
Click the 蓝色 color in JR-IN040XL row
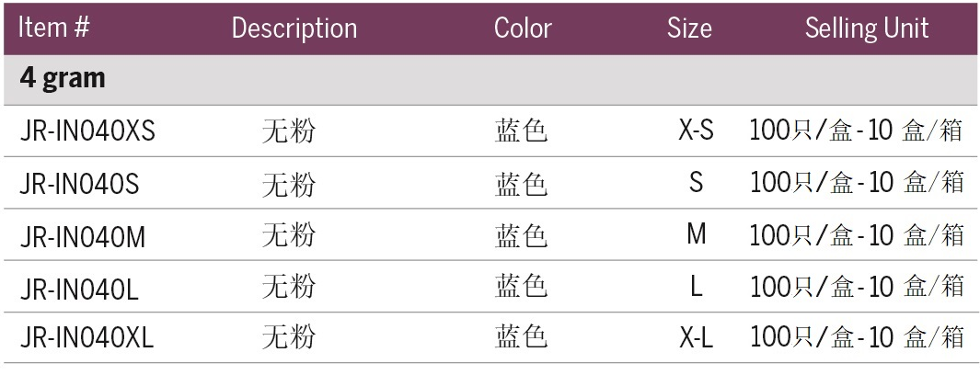[521, 339]
